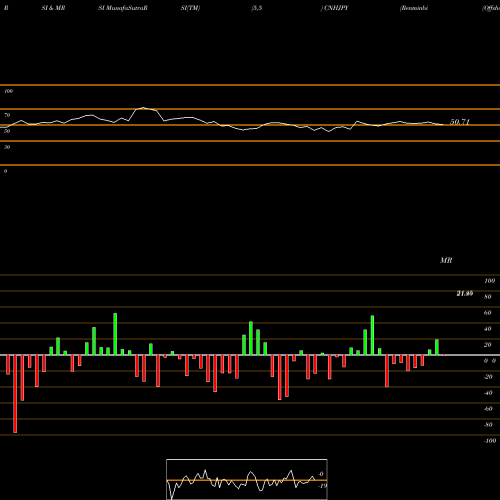
Task: Click the '-20' label on MR axis
Action: (488, 377)
